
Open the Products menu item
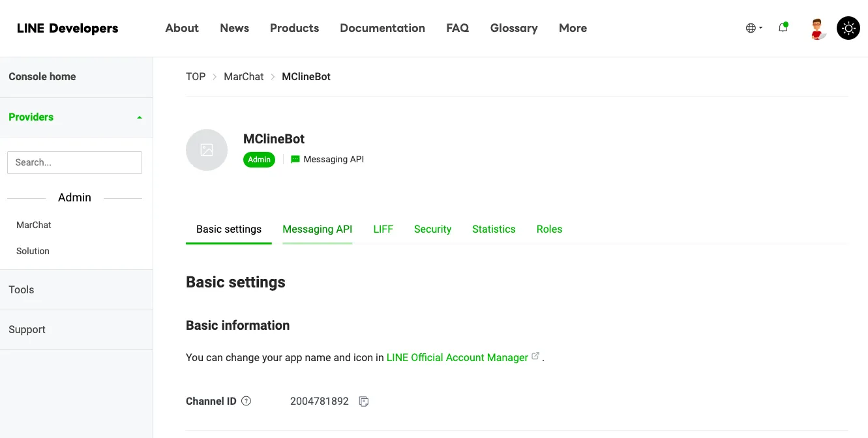pos(295,28)
